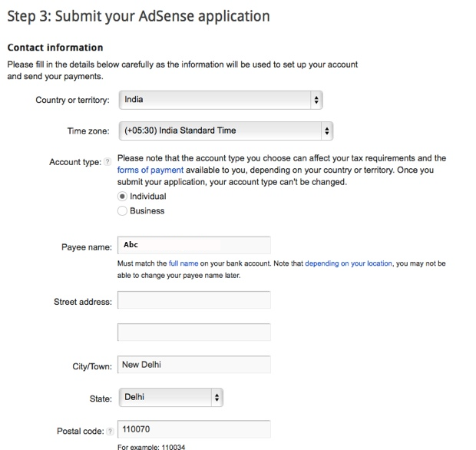The image size is (476, 450).
Task: Click the City/Town label
Action: (x=92, y=366)
